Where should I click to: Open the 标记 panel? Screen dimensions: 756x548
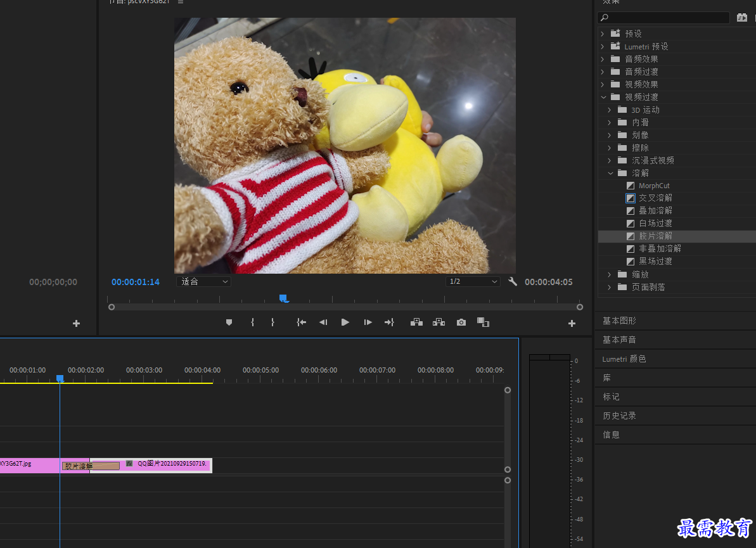click(611, 397)
